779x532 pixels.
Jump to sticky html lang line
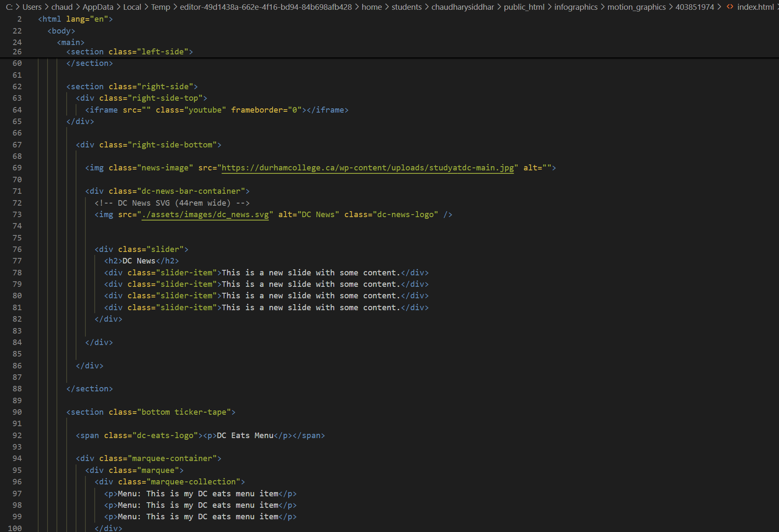(75, 19)
